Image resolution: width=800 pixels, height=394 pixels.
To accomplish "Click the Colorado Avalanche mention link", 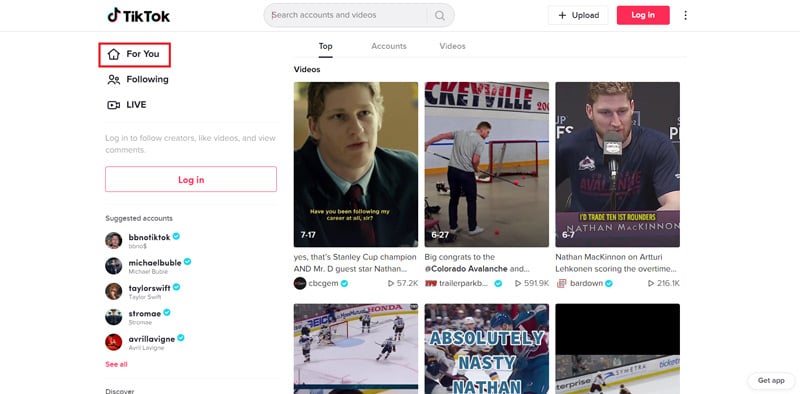I will point(466,268).
